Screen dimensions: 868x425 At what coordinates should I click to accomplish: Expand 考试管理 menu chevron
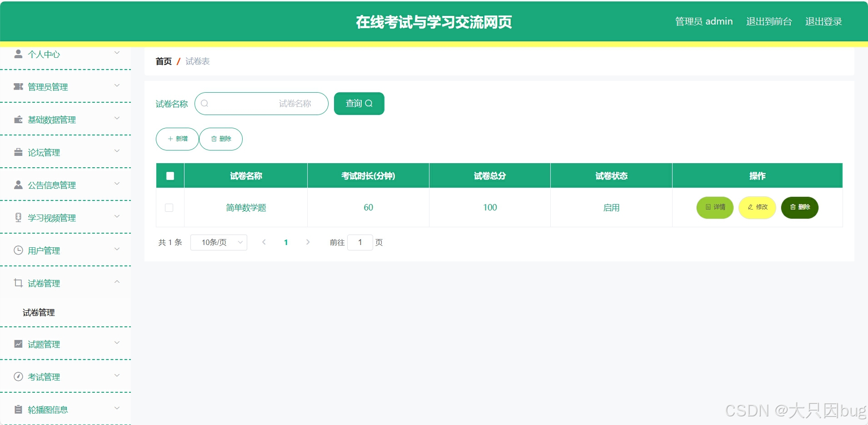click(117, 376)
